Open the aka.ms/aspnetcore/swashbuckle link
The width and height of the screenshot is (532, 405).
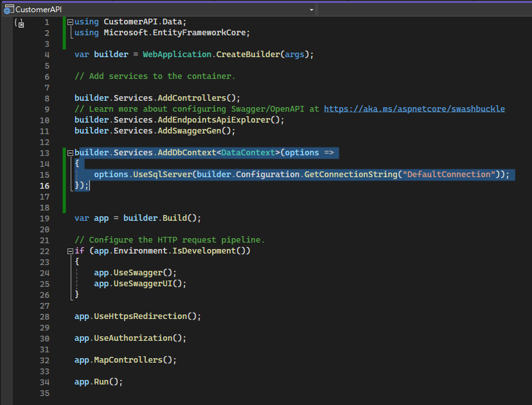(414, 109)
